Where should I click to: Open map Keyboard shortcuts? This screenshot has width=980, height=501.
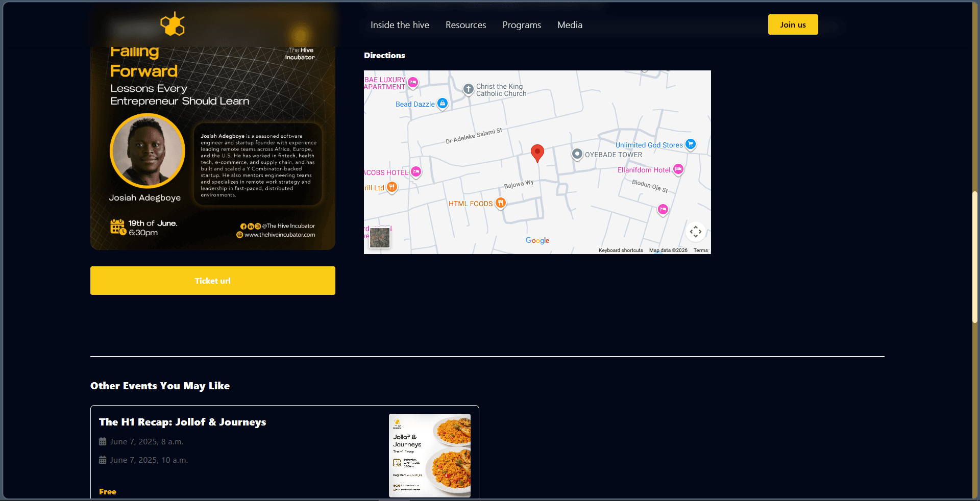tap(621, 251)
